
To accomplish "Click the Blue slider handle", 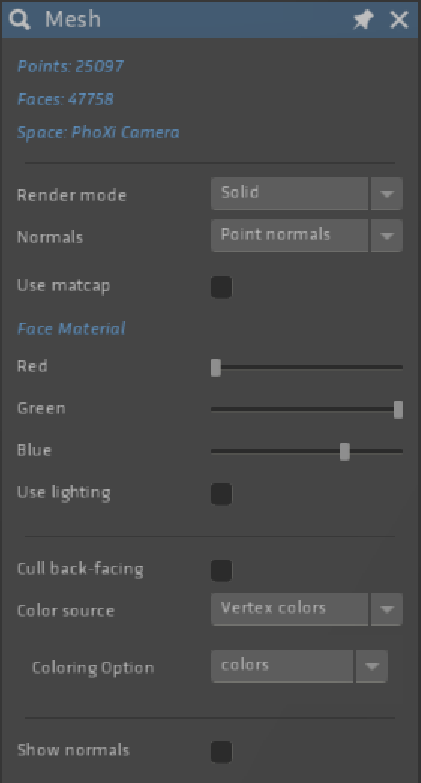I will (345, 451).
